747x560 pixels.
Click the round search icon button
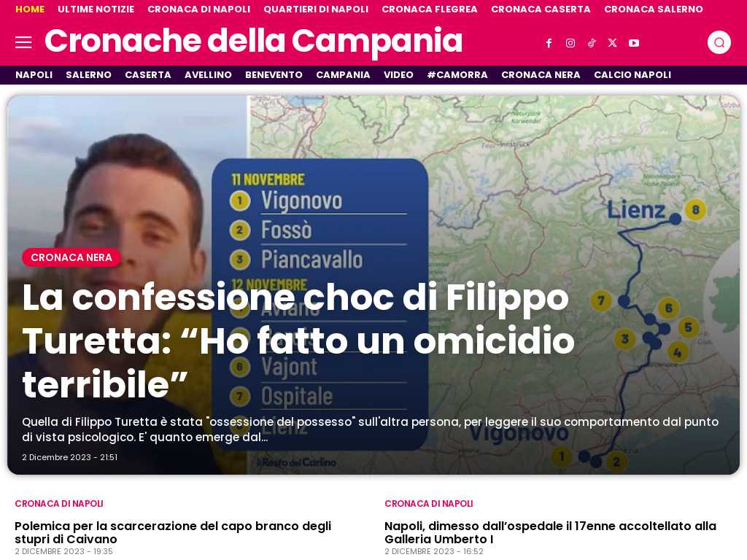(719, 42)
